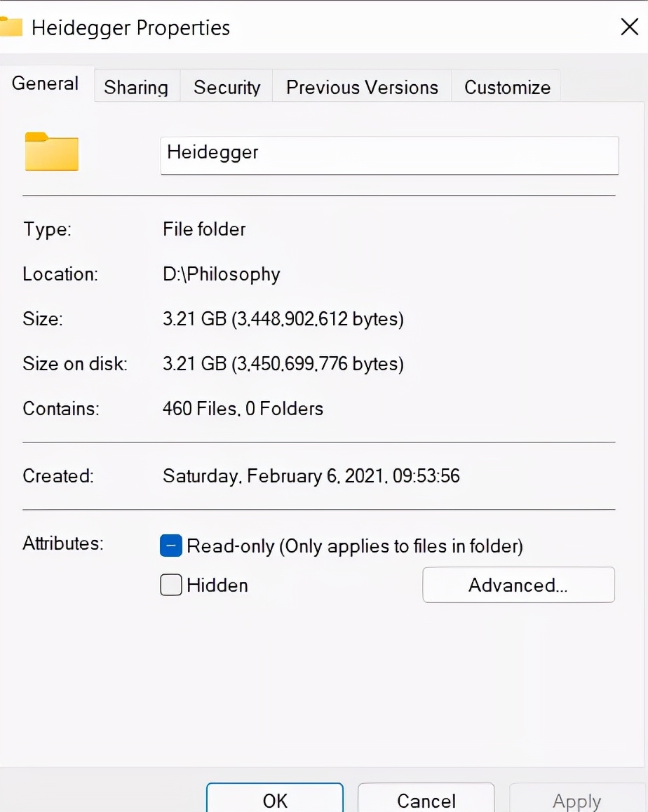Click the folder name text field
648x812 pixels.
coord(389,154)
